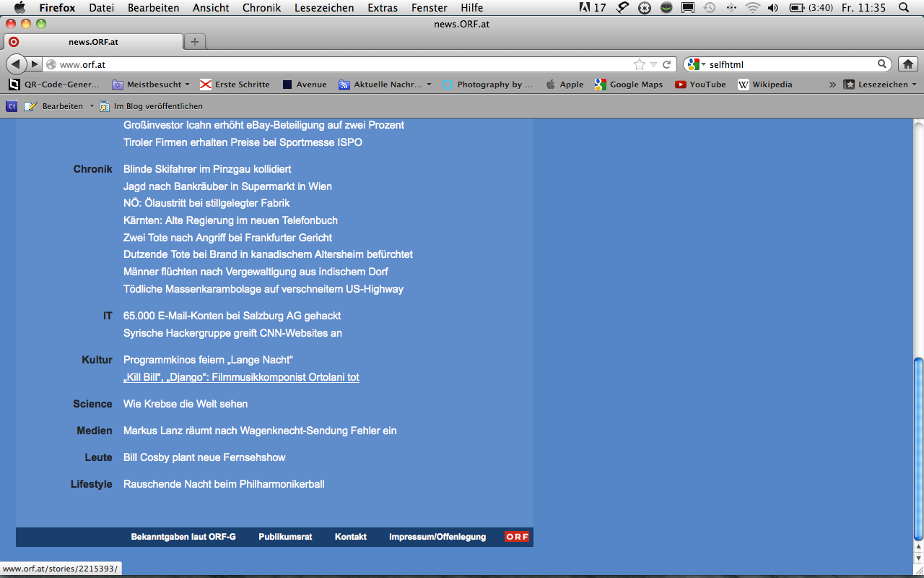924x578 pixels.
Task: Go forward with the forward arrow button
Action: [x=34, y=64]
